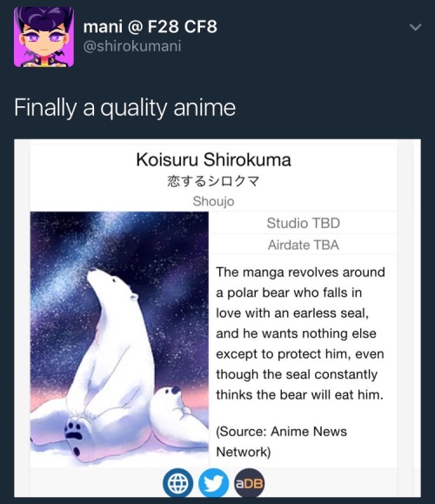Screen dimensions: 435x504
Task: Open the globe website icon
Action: (177, 483)
